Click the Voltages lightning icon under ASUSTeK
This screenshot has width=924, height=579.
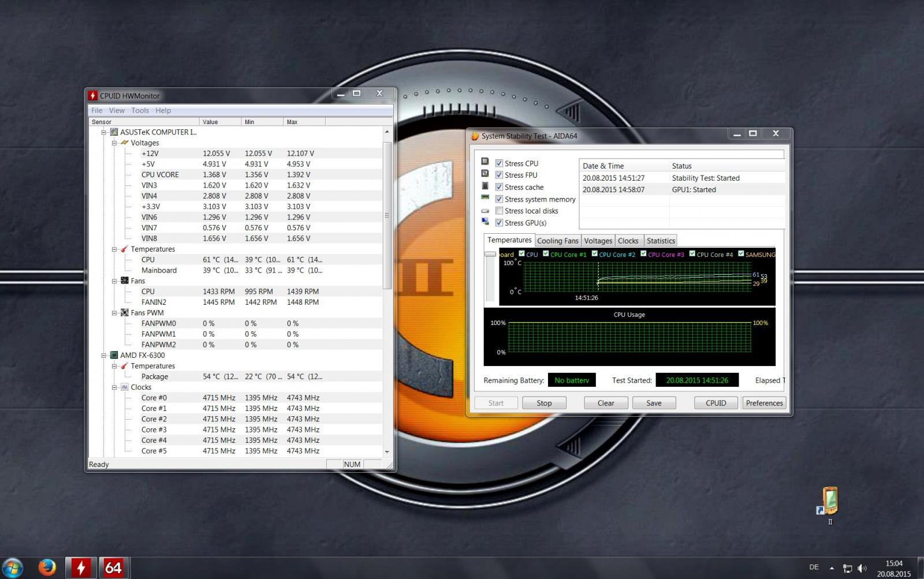(124, 143)
